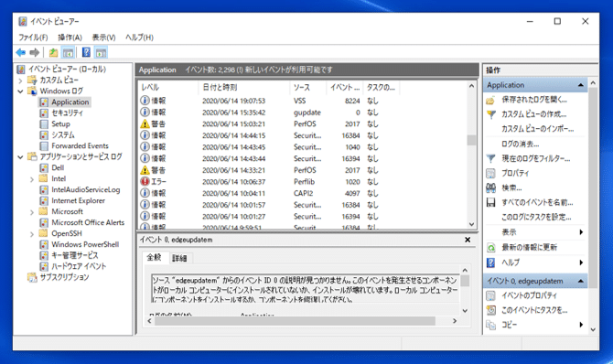Expand the Microsoft folder node
The image size is (613, 364).
tap(32, 212)
